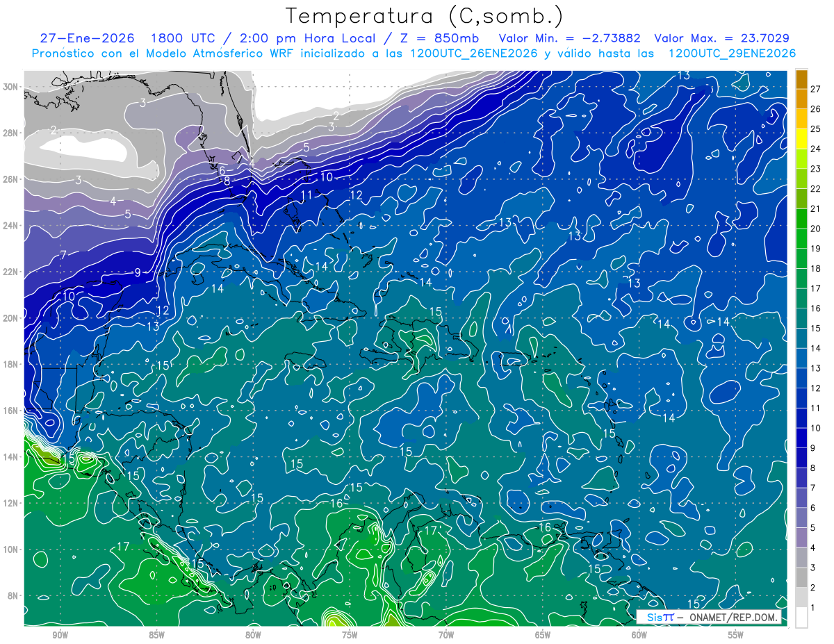Click the '16N' latitude axis label
The width and height of the screenshot is (834, 644).
coord(10,411)
